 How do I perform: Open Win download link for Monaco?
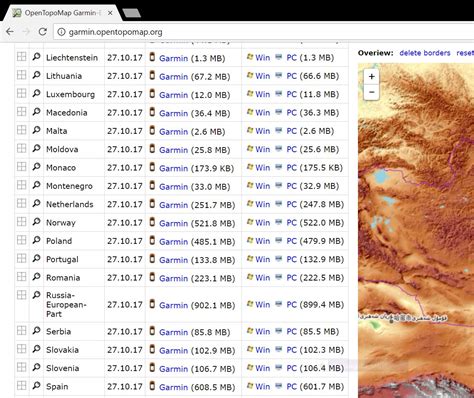[x=262, y=168]
